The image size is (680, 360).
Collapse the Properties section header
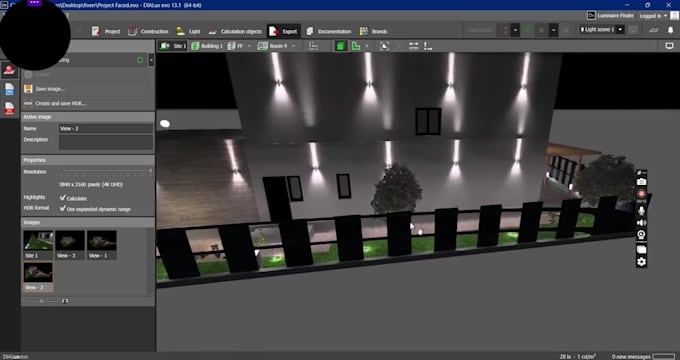coord(88,160)
